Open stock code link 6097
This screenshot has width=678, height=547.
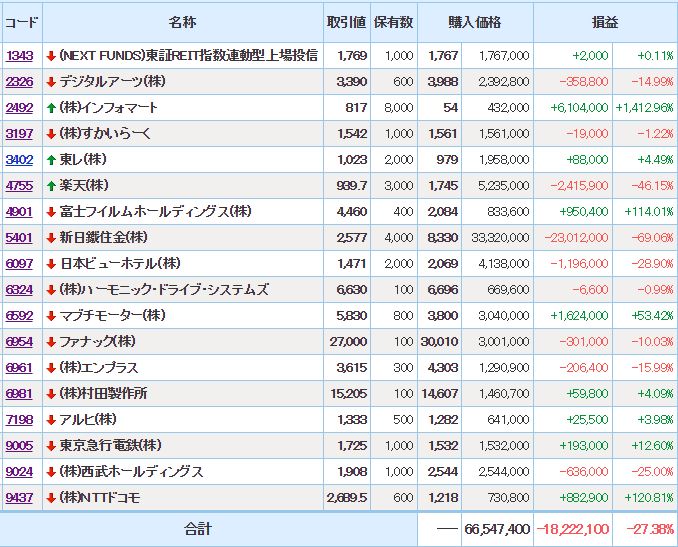click(x=19, y=264)
